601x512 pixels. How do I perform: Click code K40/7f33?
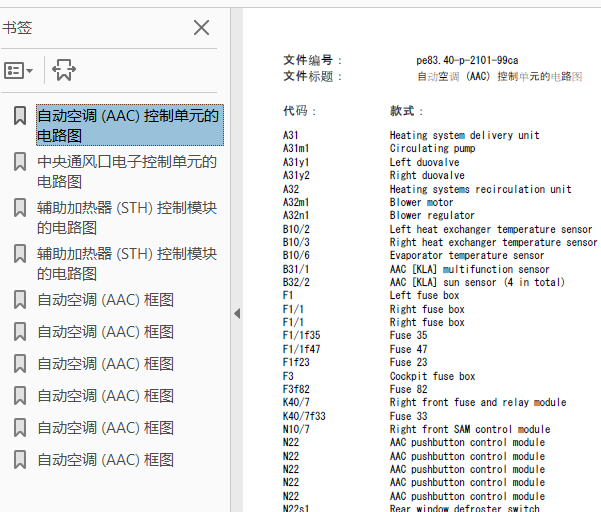304,416
